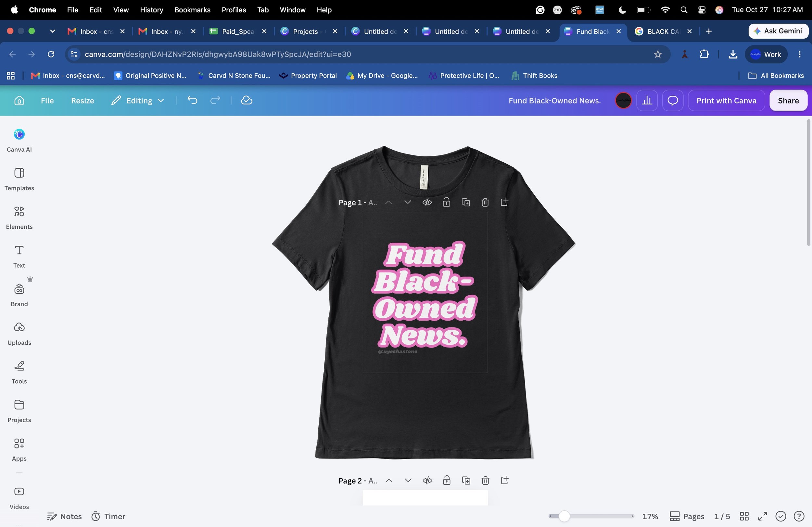Viewport: 812px width, 527px height.
Task: Click Print with Canva button
Action: (x=726, y=101)
